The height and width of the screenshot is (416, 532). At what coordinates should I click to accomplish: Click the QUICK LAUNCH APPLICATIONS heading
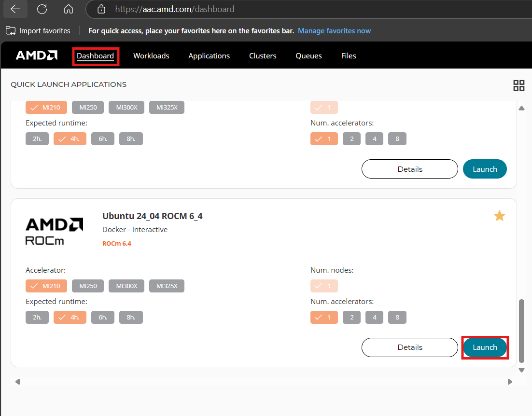(x=69, y=84)
